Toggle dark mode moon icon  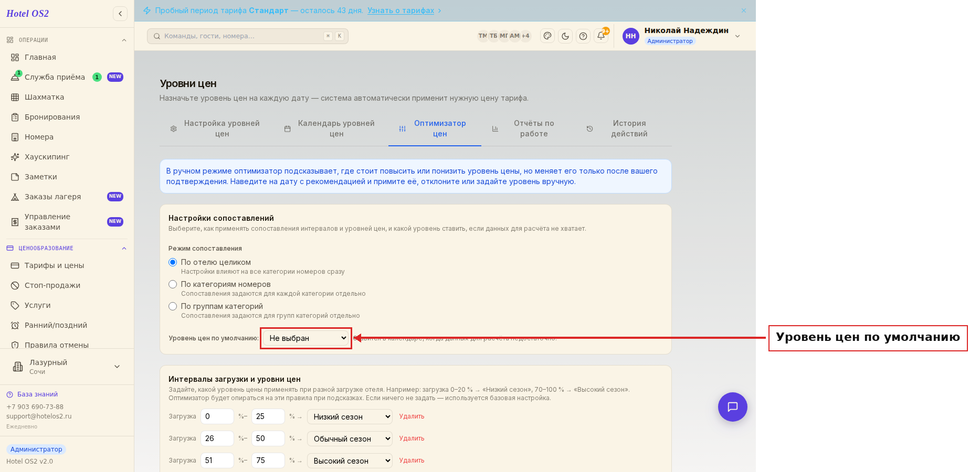point(565,36)
